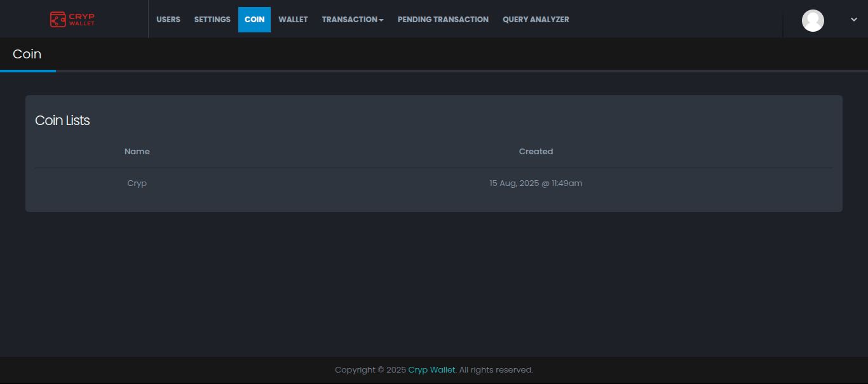
Task: Open the Transaction dropdown menu
Action: click(353, 20)
